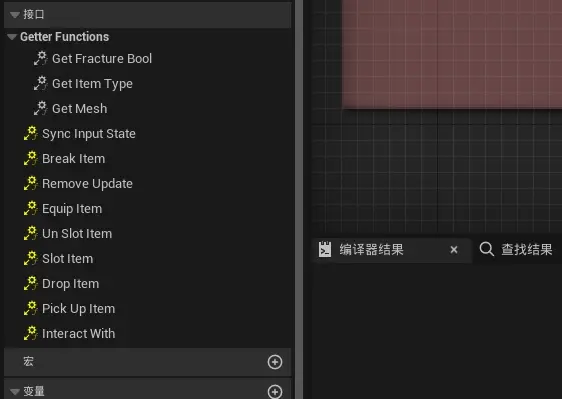This screenshot has height=399, width=562.
Task: Select the Equip Item function
Action: coord(72,209)
